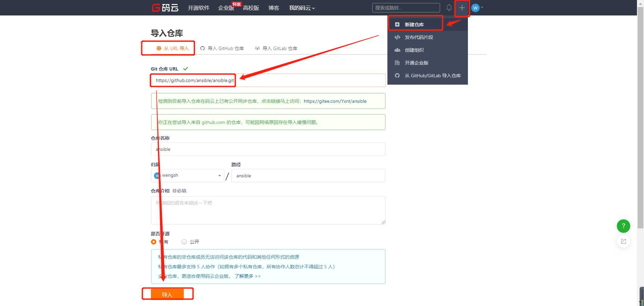Click the 仓库介绍 description textarea
This screenshot has width=644, height=306.
coord(268,210)
